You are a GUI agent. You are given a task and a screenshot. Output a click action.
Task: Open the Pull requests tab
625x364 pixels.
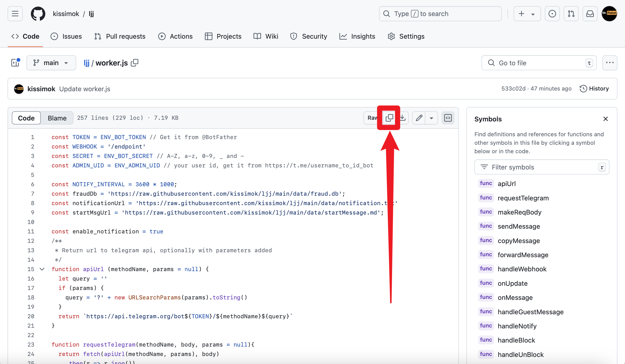pos(120,37)
